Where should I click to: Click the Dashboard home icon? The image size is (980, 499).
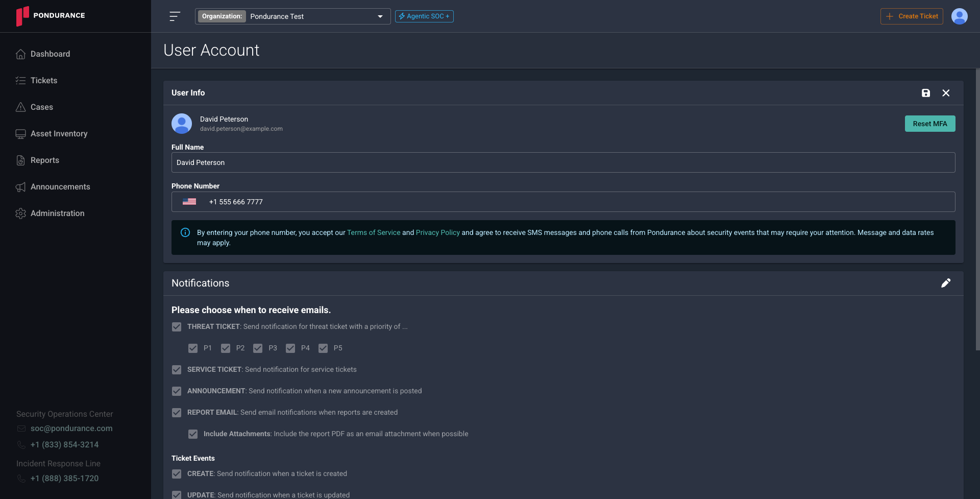(20, 54)
